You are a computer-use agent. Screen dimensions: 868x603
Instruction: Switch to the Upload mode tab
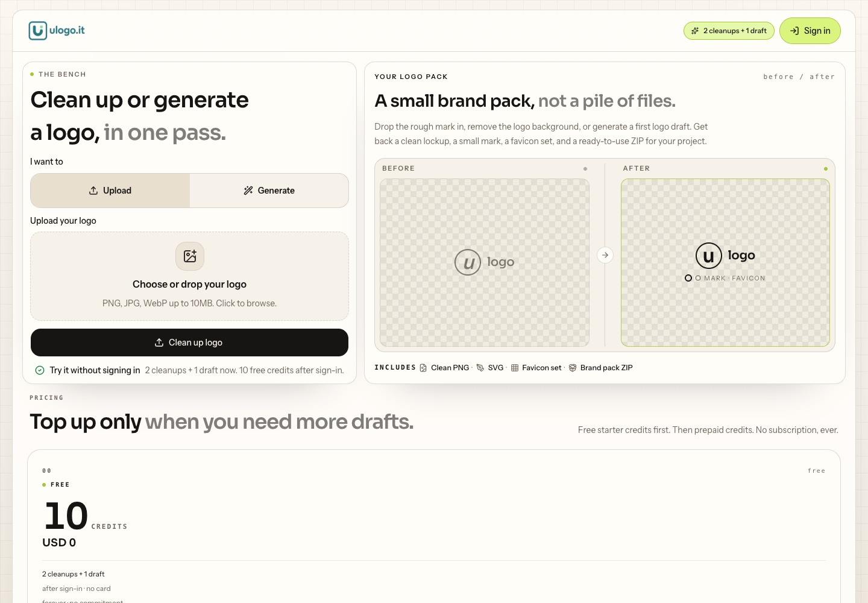tap(110, 191)
